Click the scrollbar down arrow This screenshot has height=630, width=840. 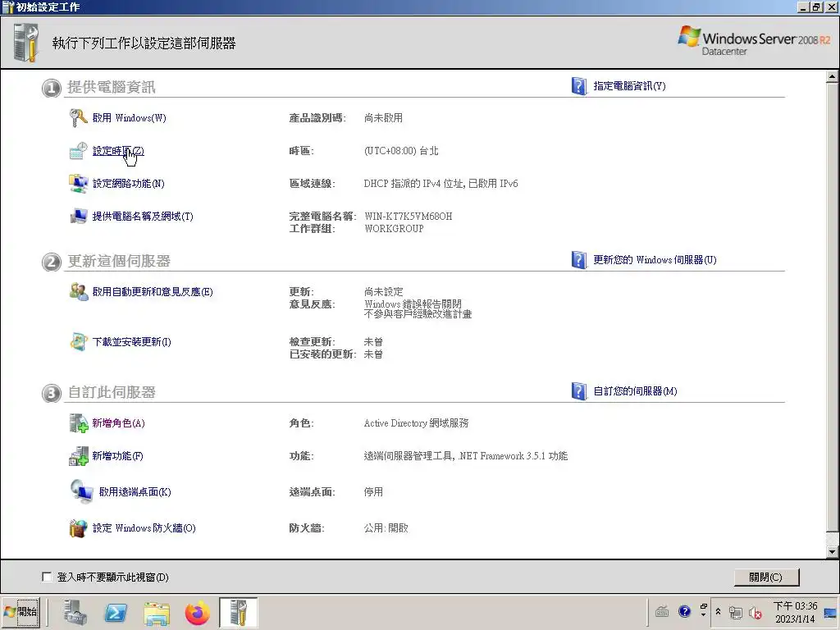coord(833,552)
